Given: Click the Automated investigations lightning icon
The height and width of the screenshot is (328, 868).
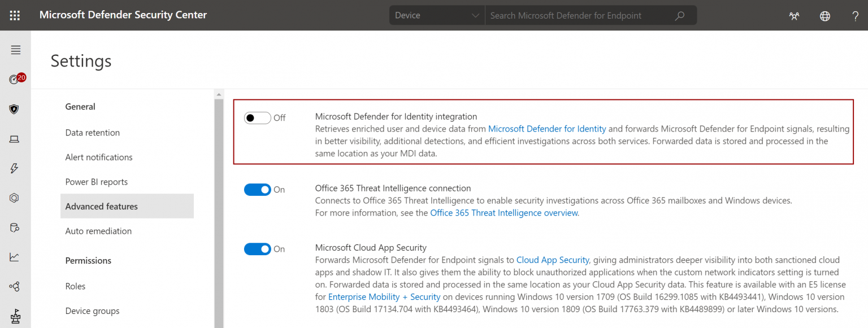Looking at the screenshot, I should (x=15, y=168).
